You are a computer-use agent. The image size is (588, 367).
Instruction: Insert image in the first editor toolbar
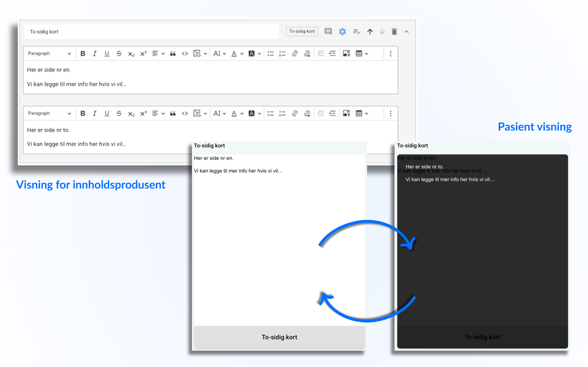click(x=346, y=54)
